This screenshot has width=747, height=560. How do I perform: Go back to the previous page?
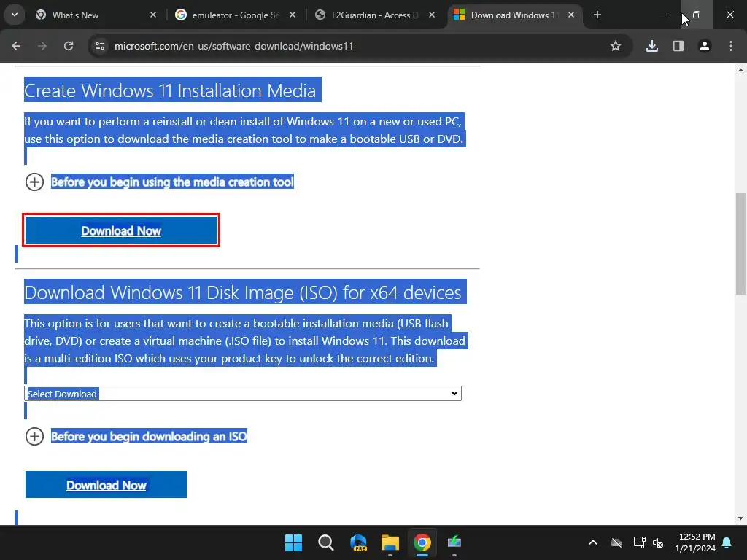[x=16, y=46]
